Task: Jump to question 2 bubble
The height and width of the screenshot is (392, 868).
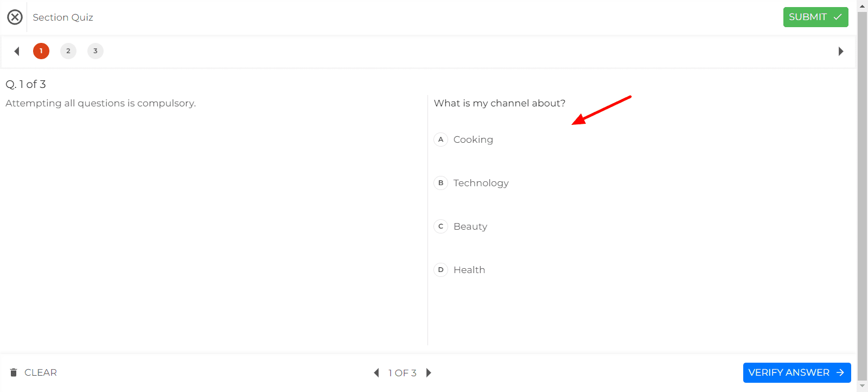Action: [68, 51]
